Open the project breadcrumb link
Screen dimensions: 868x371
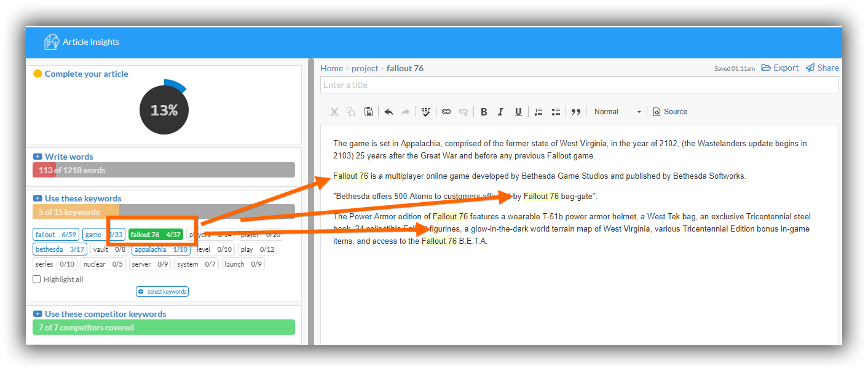(x=365, y=68)
